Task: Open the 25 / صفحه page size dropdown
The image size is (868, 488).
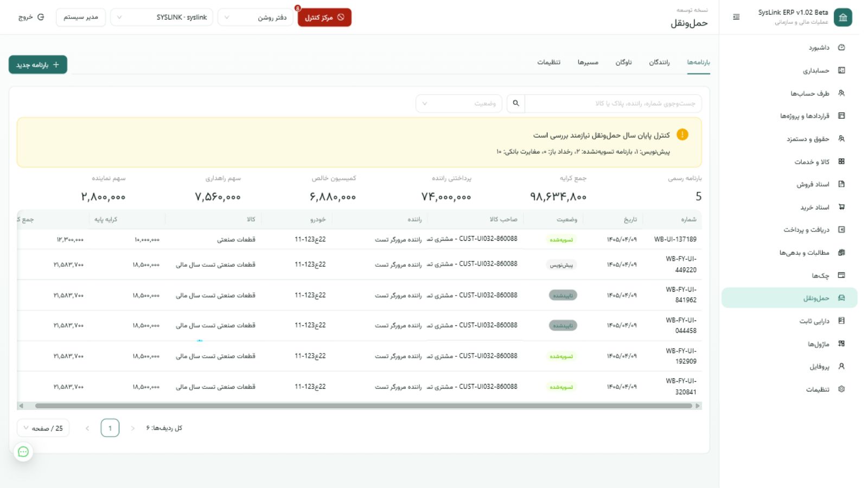Action: point(43,428)
